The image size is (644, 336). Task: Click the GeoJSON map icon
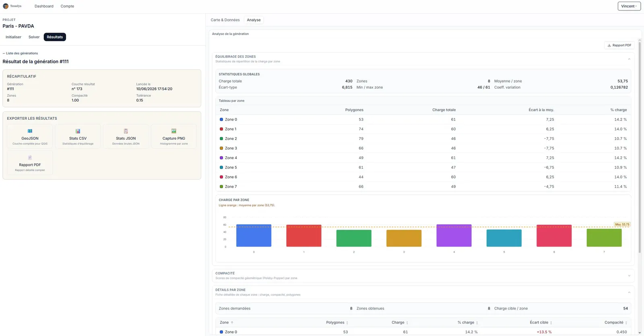pyautogui.click(x=30, y=131)
